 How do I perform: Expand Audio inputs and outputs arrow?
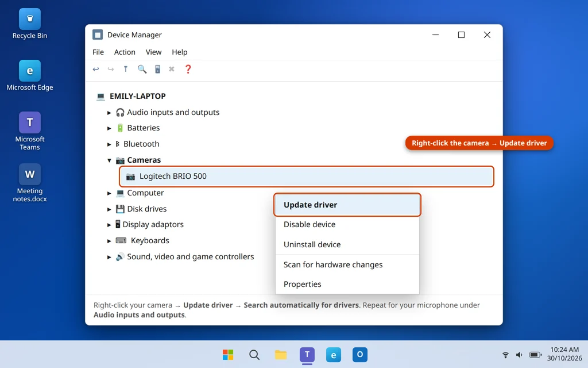(x=109, y=113)
